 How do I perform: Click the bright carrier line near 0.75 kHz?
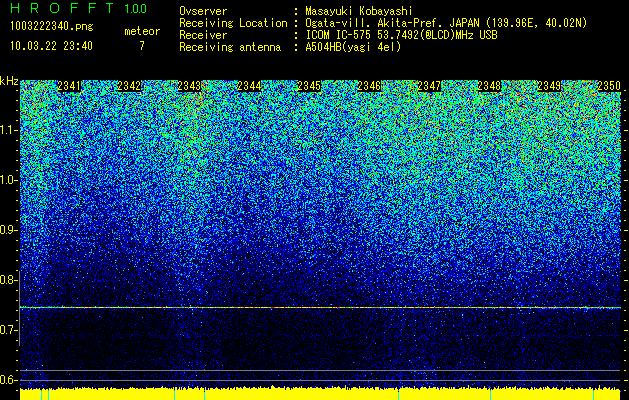point(320,307)
